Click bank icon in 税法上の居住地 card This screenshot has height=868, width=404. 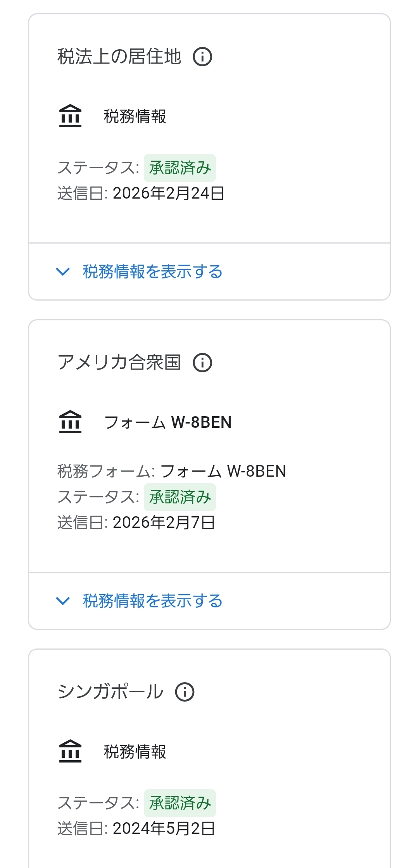point(70,116)
